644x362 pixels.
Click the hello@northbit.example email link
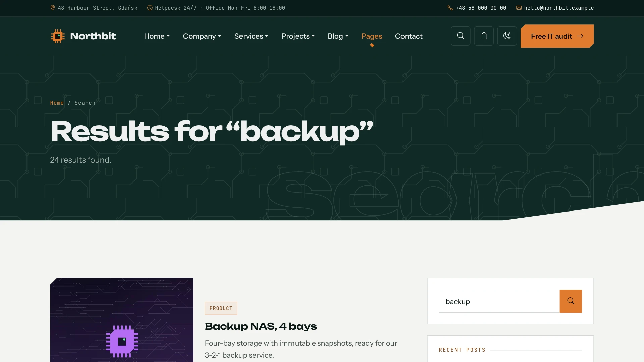(x=559, y=8)
